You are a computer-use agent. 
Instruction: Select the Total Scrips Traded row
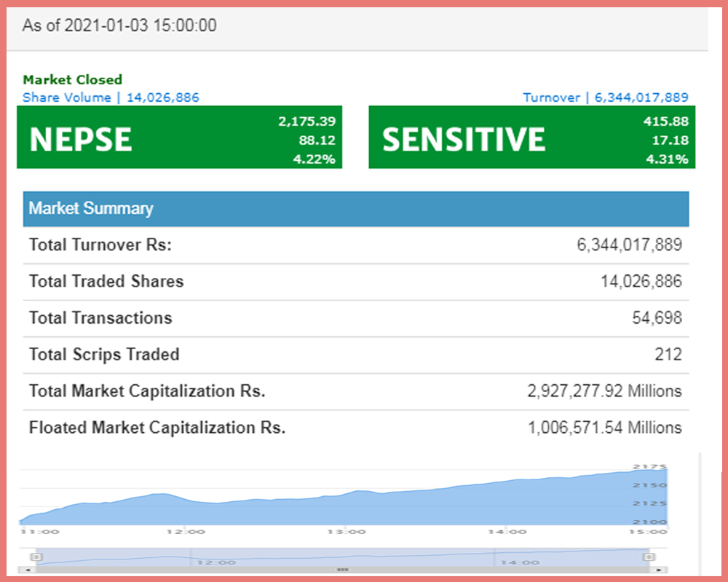click(355, 354)
